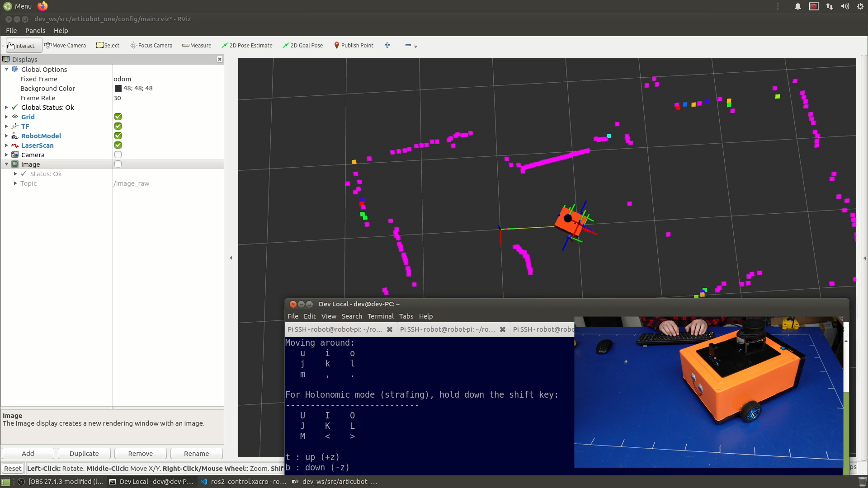868x488 pixels.
Task: Expand the RobotModel display properties
Action: pyautogui.click(x=6, y=136)
